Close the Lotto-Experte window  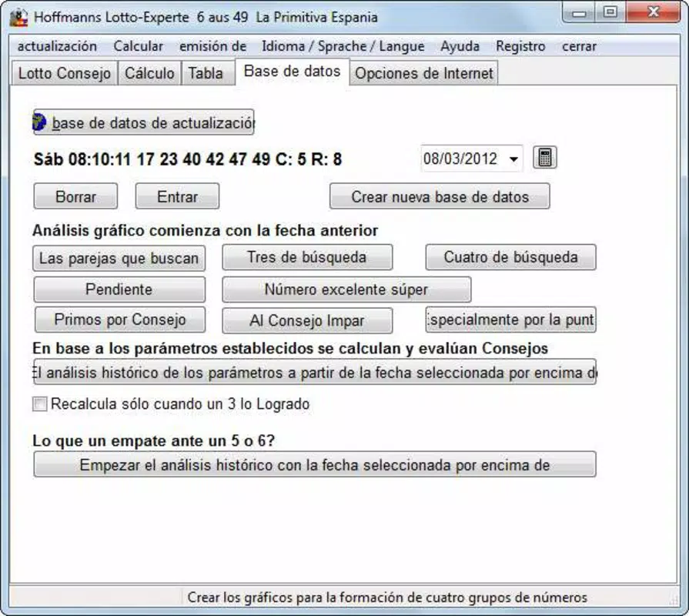654,12
